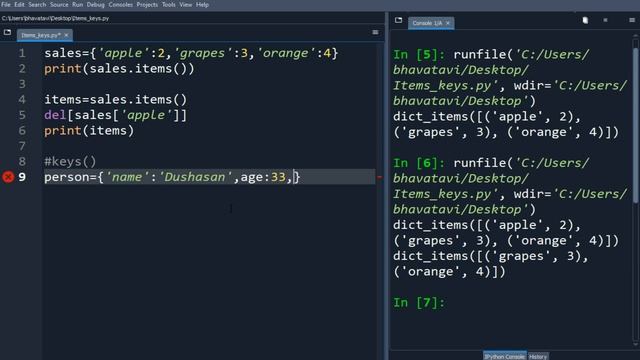This screenshot has width=640, height=360.
Task: Click the line items=sales.items()
Action: click(116, 100)
